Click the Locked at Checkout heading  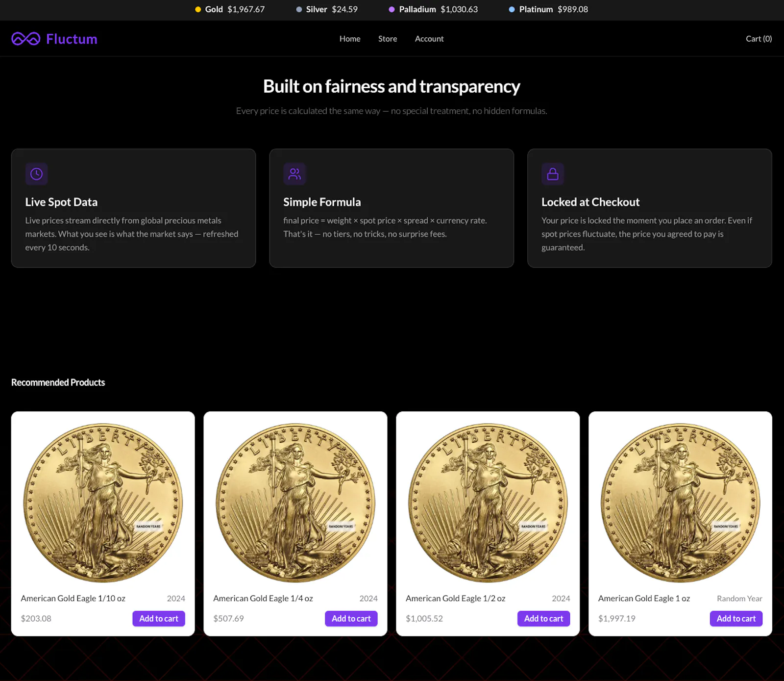click(590, 202)
